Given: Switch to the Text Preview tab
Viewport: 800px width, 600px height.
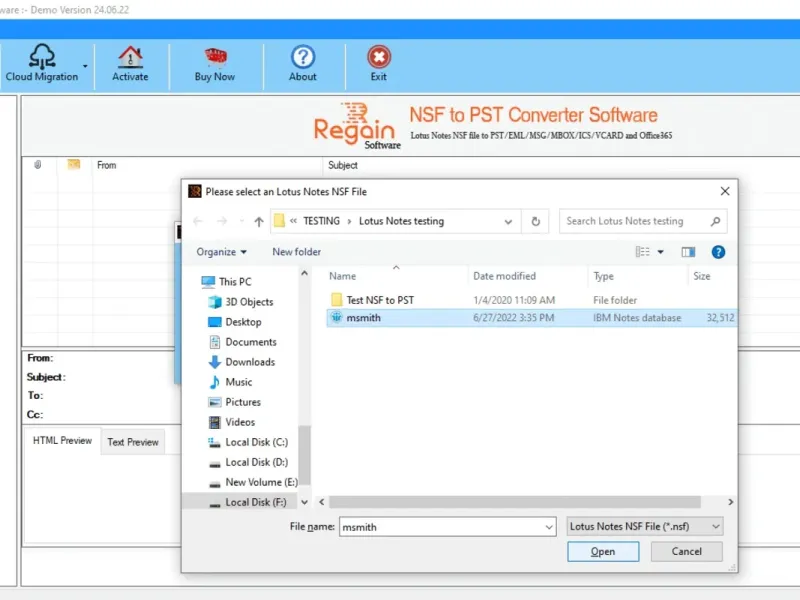Looking at the screenshot, I should click(133, 442).
